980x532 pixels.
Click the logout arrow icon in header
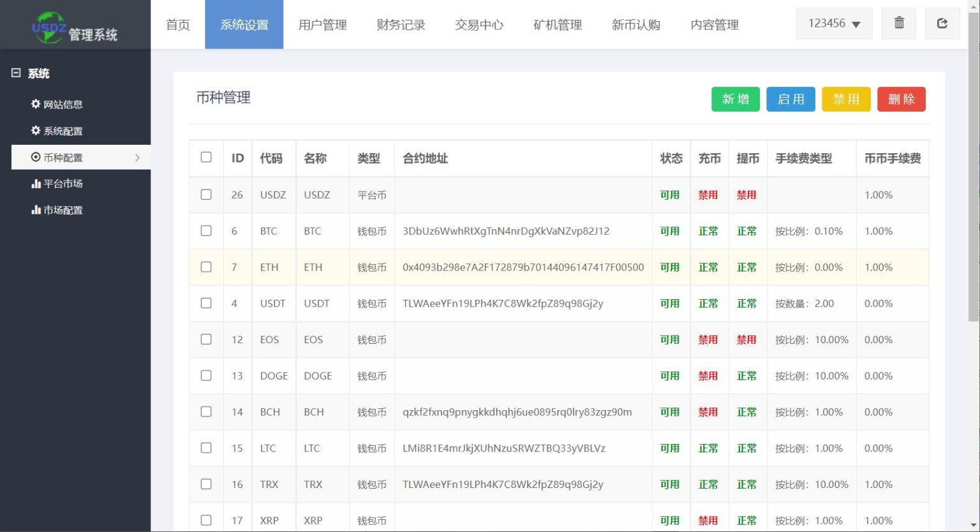[942, 23]
